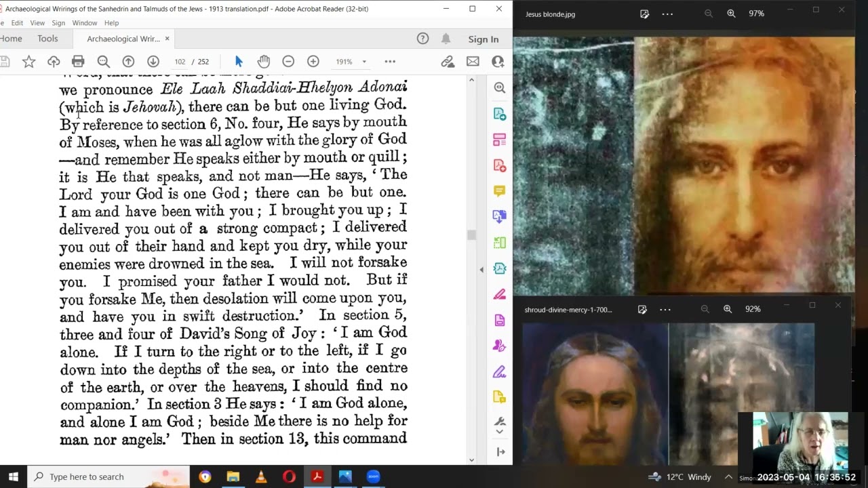Close the Archaeological Wrir... document tab
Viewport: 868px width, 488px height.
pos(167,39)
